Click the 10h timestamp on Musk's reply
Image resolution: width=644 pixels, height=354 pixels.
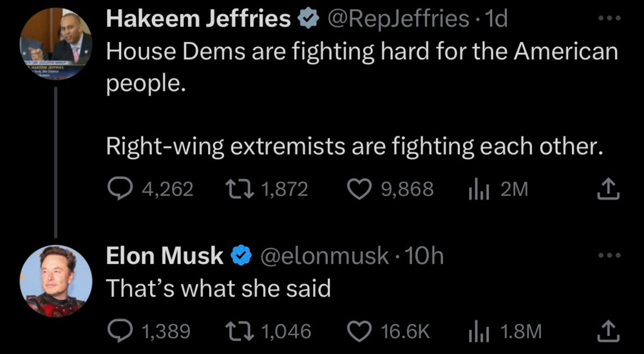[425, 256]
